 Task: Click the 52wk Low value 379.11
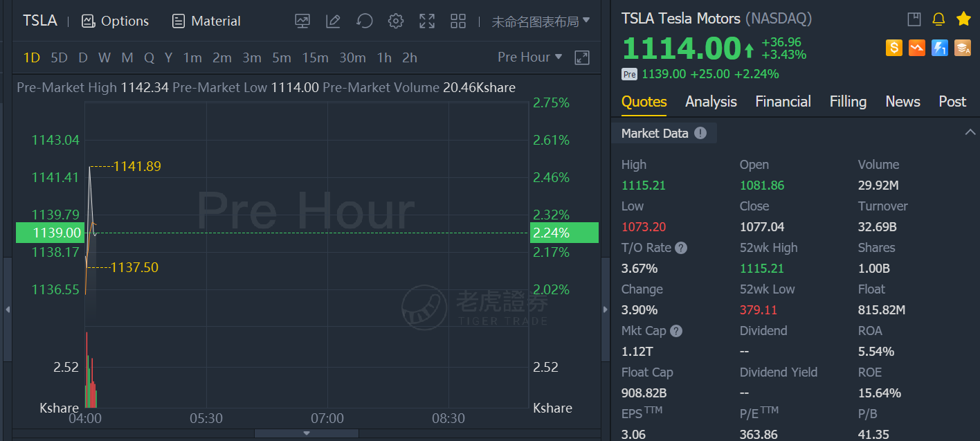click(759, 310)
